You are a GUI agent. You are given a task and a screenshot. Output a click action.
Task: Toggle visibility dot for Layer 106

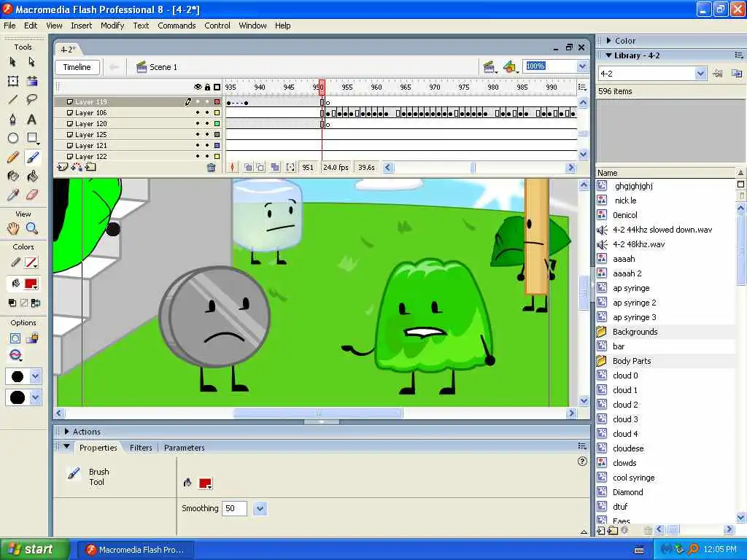pyautogui.click(x=198, y=113)
